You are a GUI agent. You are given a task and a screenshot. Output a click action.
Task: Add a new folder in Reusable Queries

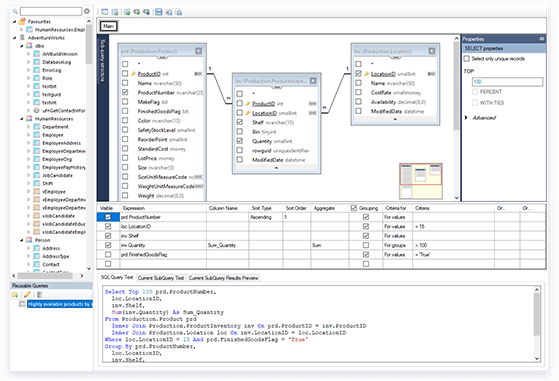point(15,294)
